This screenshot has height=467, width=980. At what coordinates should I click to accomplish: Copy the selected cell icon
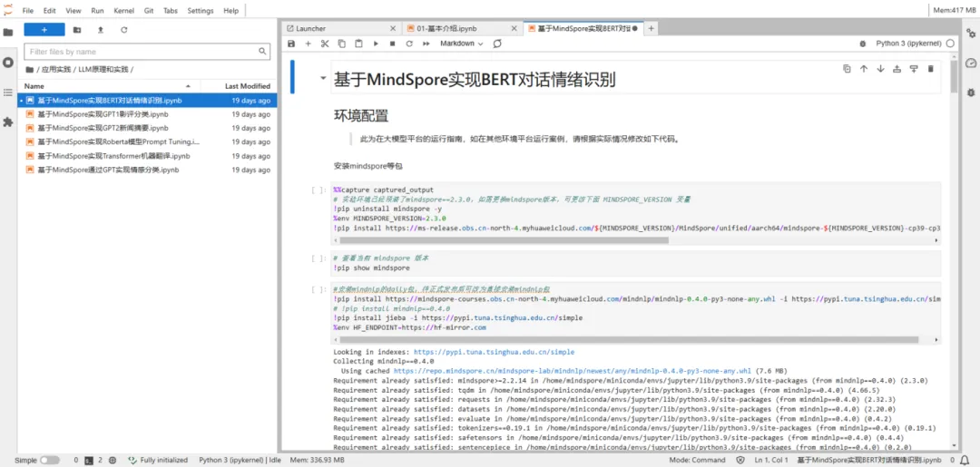(341, 44)
